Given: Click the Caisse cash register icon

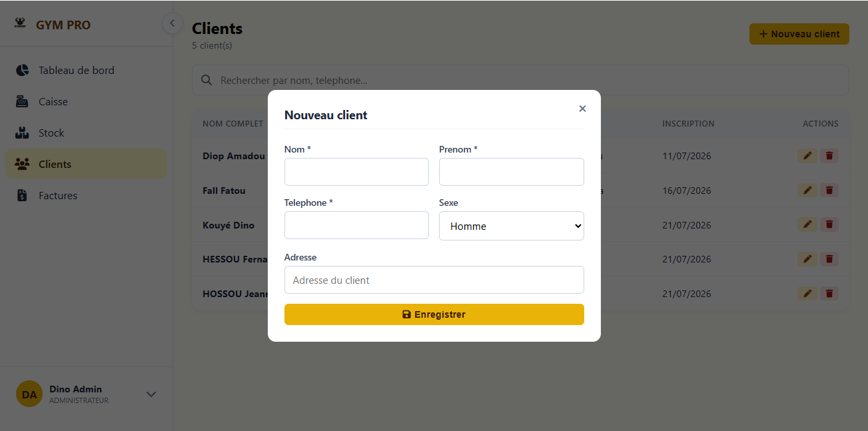Looking at the screenshot, I should tap(22, 101).
